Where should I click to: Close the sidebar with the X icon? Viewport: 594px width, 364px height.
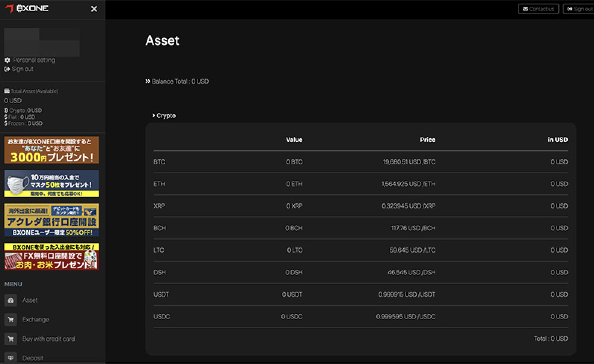[x=94, y=9]
